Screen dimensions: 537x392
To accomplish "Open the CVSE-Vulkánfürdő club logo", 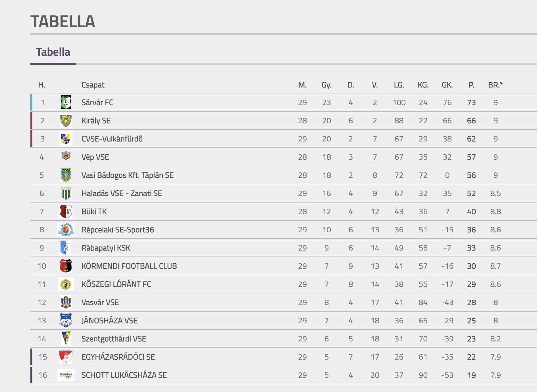I will (66, 139).
